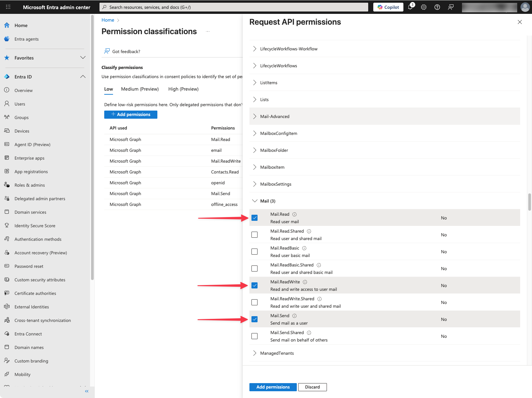This screenshot has height=398, width=532.
Task: Enable the Mail.Read.Shared checkbox
Action: tap(254, 235)
